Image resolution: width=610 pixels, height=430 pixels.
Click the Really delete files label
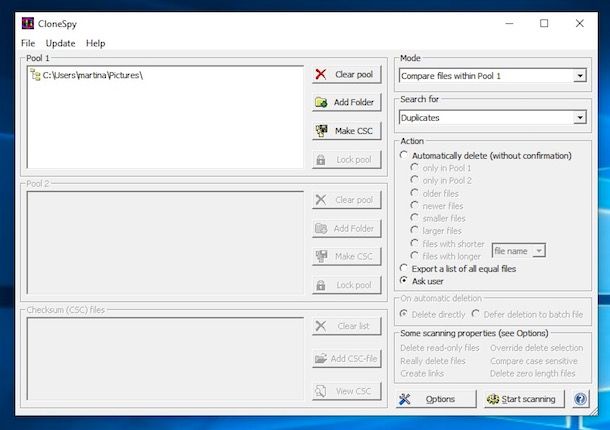[433, 361]
